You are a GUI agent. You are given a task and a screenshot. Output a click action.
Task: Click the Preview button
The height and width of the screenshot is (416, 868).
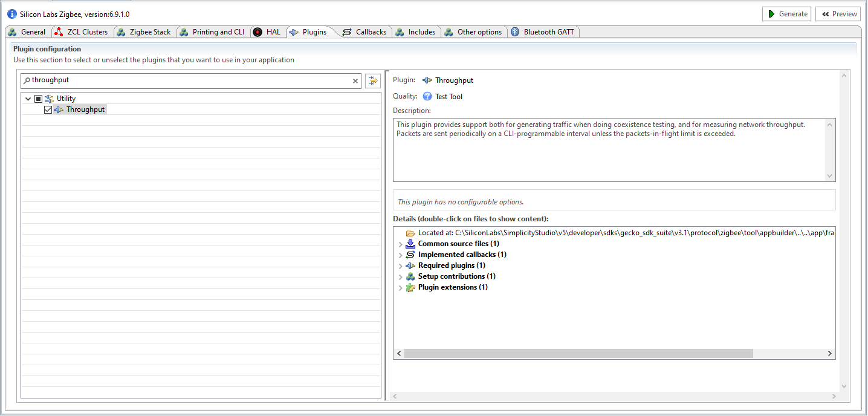tap(838, 14)
